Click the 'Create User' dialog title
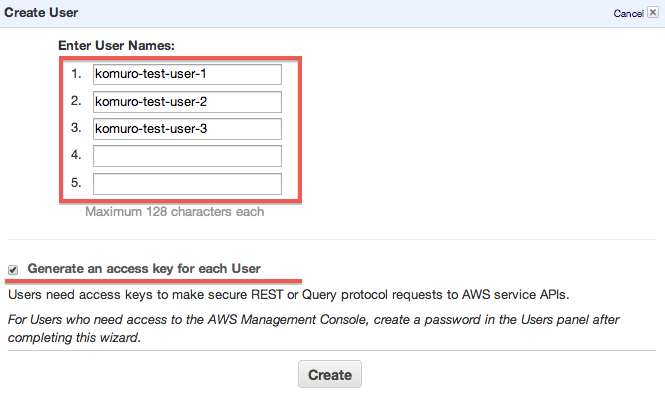665x395 pixels. pyautogui.click(x=41, y=13)
